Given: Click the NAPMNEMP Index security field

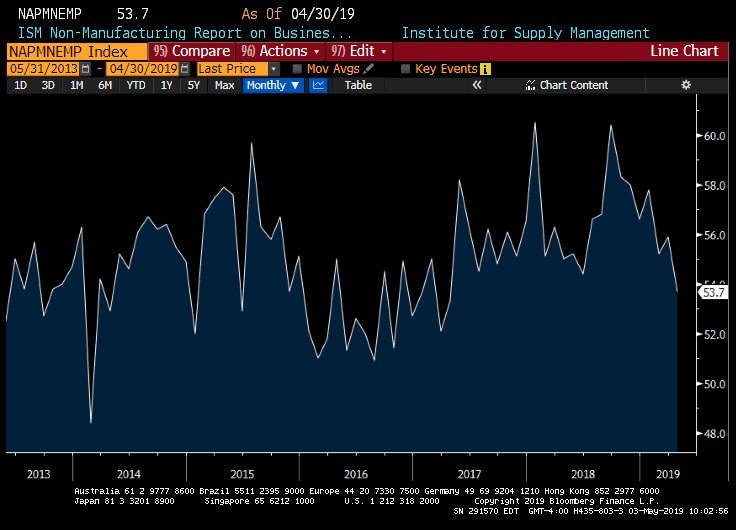Looking at the screenshot, I should point(77,52).
